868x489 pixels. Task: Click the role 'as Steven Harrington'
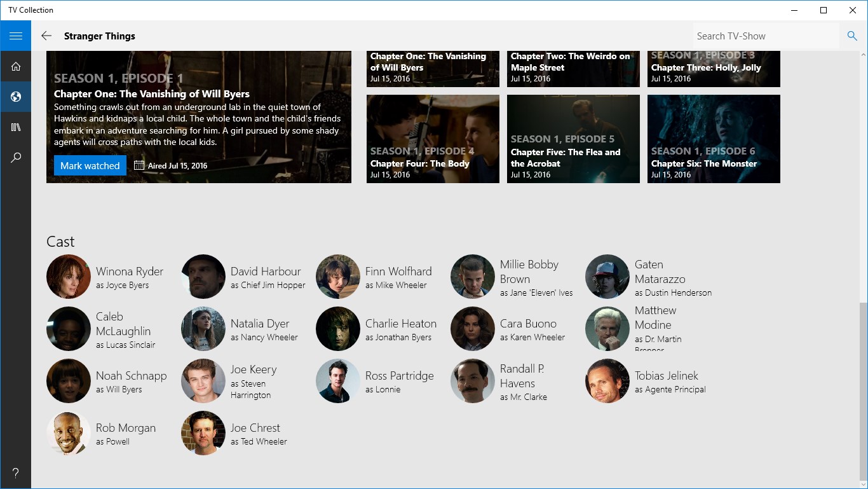pos(251,390)
